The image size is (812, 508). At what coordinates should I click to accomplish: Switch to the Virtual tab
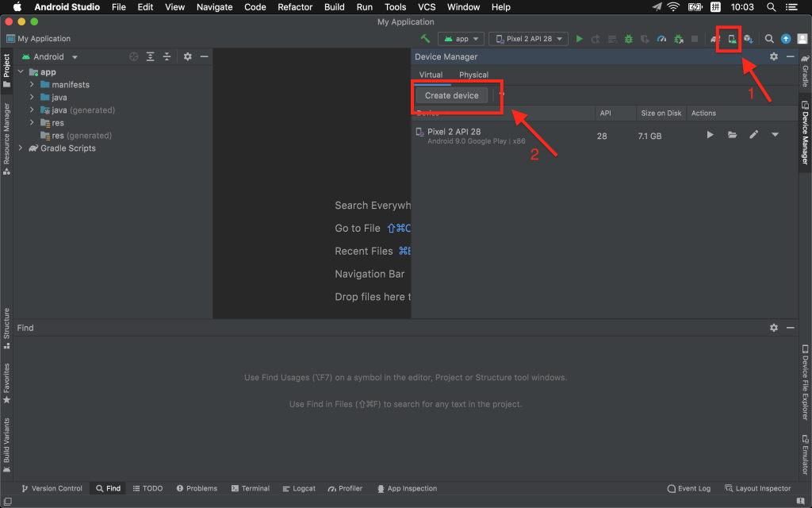click(431, 75)
